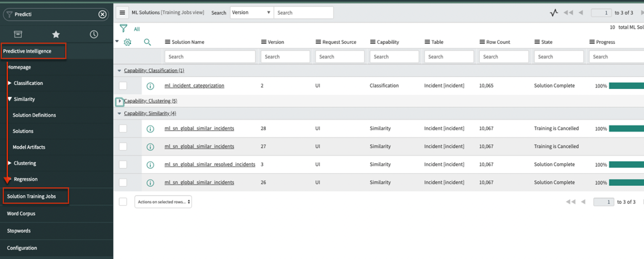Toggle select-all checkbox at list bottom
Viewport: 644px width, 259px height.
pyautogui.click(x=123, y=201)
